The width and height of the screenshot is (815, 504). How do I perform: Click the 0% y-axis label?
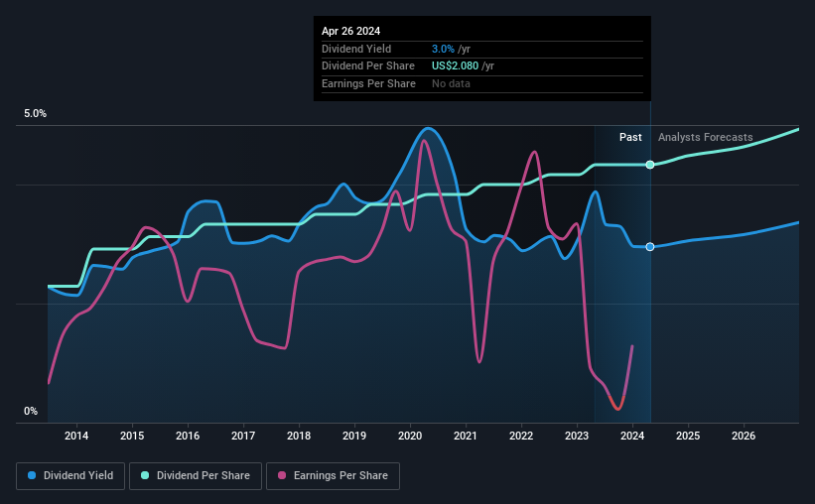tap(31, 411)
